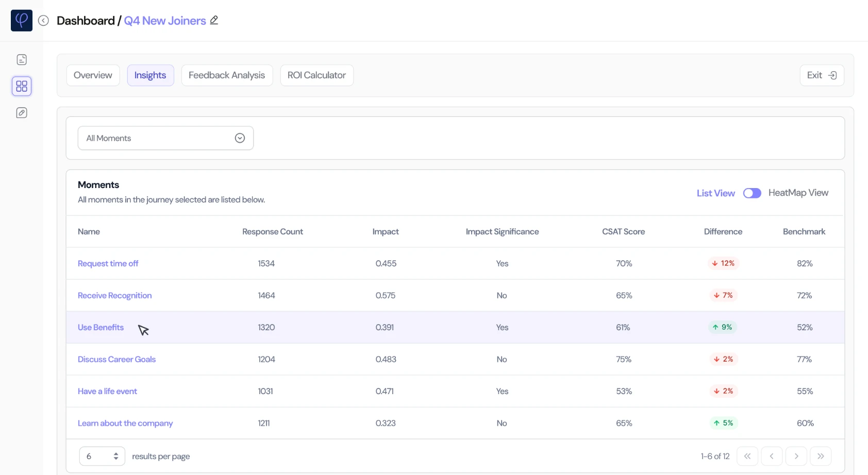
Task: Click the Benchmark column header
Action: coord(804,231)
